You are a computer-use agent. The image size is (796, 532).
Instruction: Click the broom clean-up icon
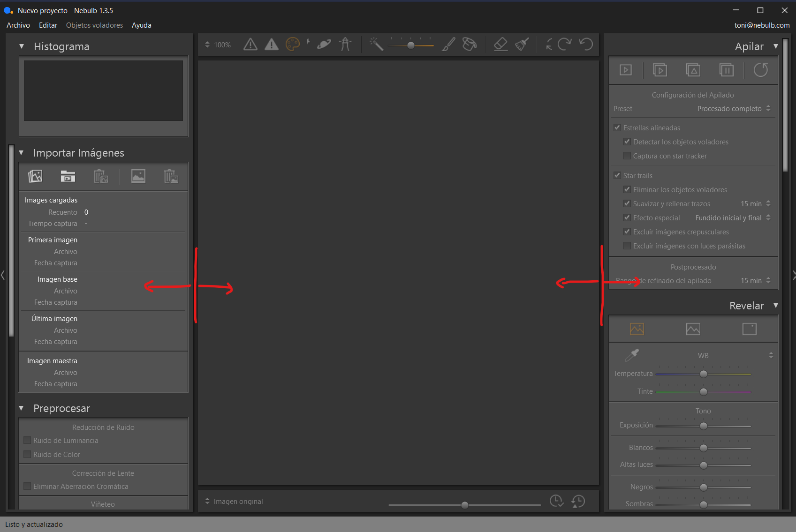coord(522,45)
